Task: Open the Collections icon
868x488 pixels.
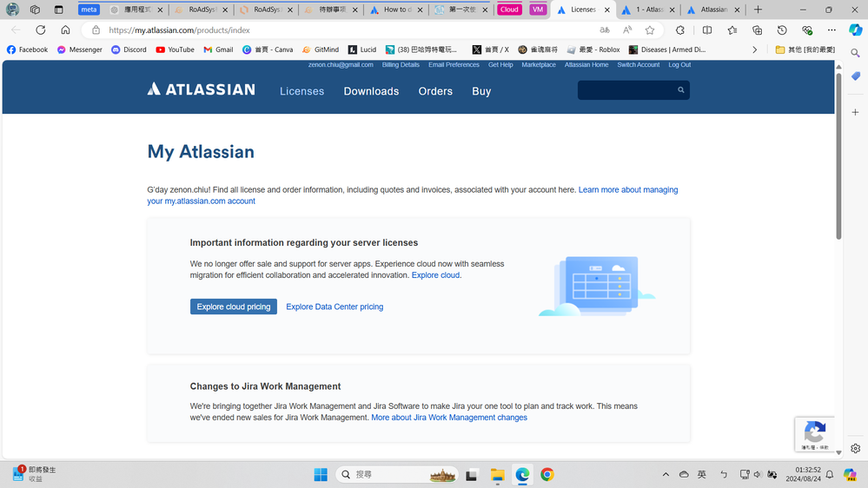Action: [757, 30]
